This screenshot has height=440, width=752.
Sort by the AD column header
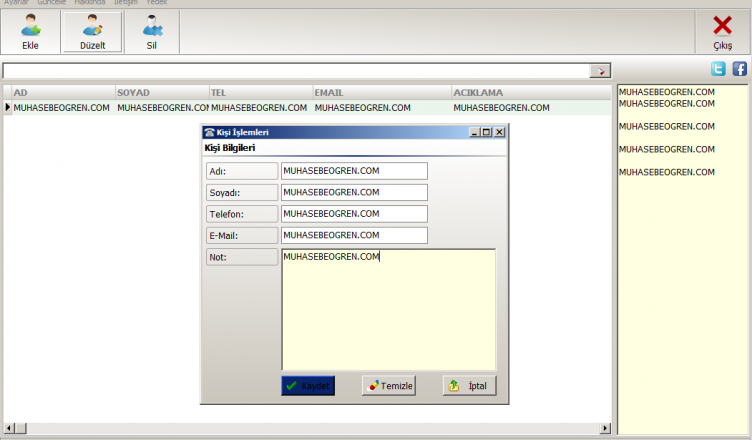click(x=63, y=93)
